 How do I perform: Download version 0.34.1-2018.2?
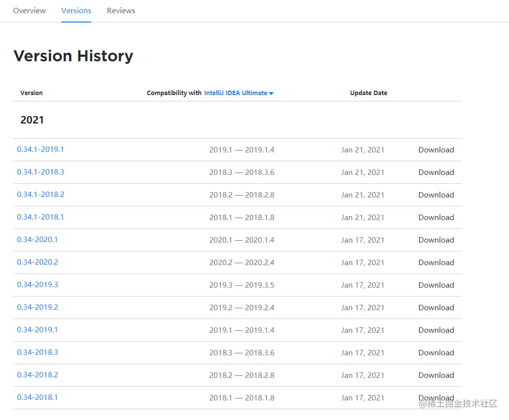click(436, 195)
